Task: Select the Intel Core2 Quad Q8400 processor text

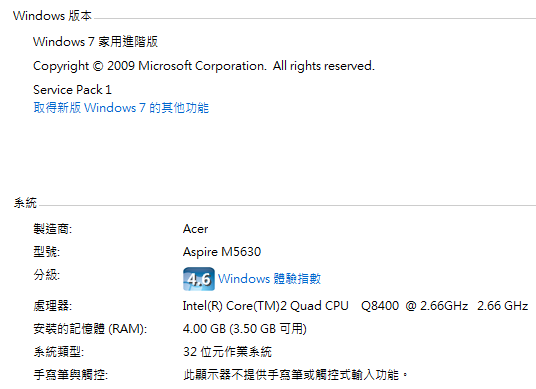Action: [x=356, y=306]
